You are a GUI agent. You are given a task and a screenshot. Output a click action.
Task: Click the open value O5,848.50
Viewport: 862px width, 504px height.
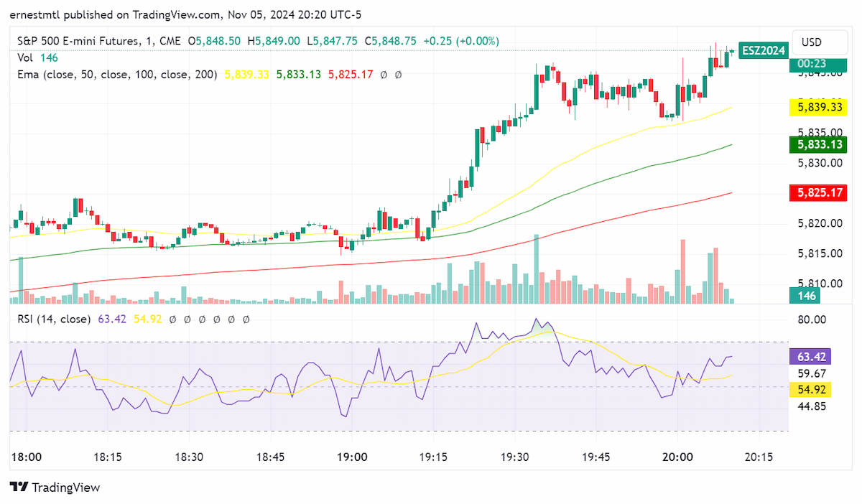(215, 42)
